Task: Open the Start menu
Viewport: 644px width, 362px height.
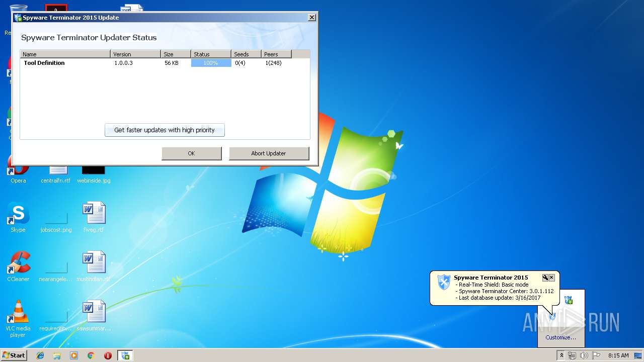Action: (x=14, y=355)
